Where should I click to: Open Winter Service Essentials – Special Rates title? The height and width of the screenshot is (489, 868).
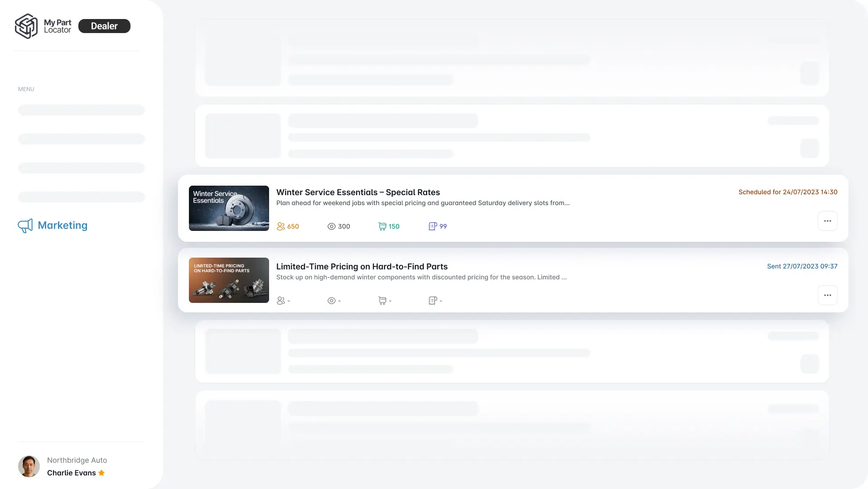point(358,192)
